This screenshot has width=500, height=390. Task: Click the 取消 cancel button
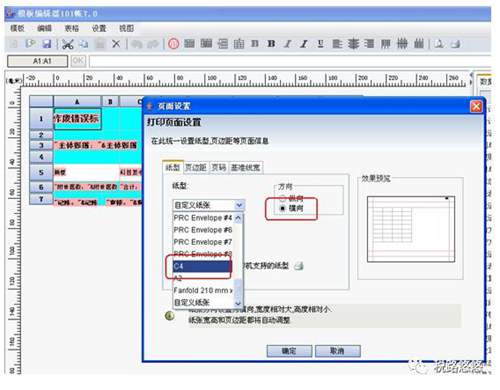point(337,351)
